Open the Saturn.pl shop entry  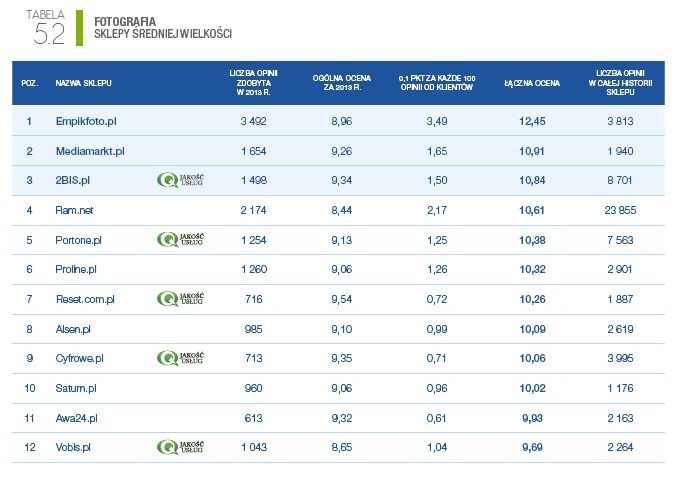(x=76, y=388)
